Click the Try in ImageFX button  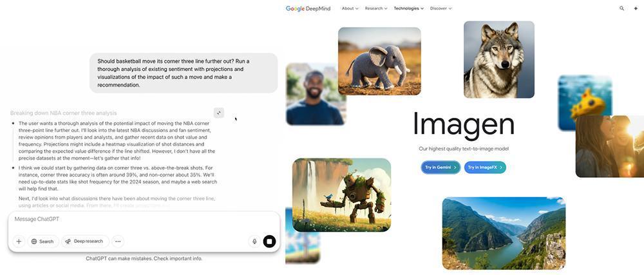485,167
